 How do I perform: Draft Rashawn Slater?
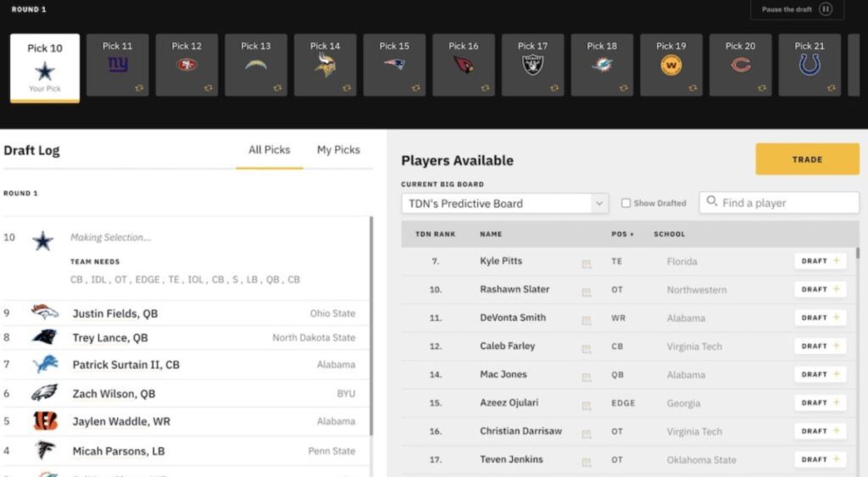click(820, 290)
